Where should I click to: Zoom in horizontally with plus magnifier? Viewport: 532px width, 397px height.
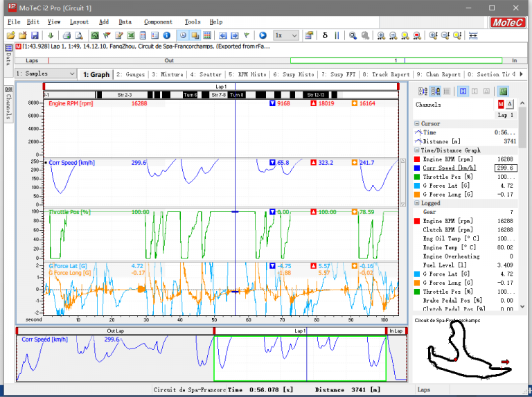click(381, 35)
